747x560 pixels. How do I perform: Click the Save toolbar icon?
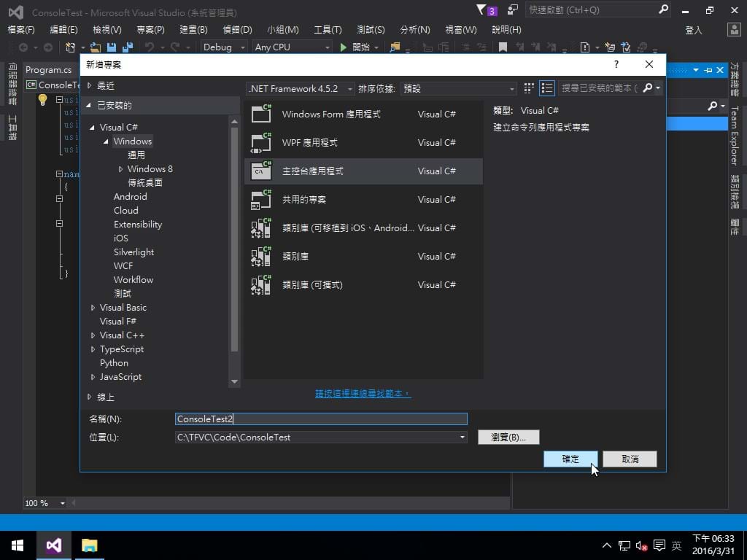click(112, 47)
